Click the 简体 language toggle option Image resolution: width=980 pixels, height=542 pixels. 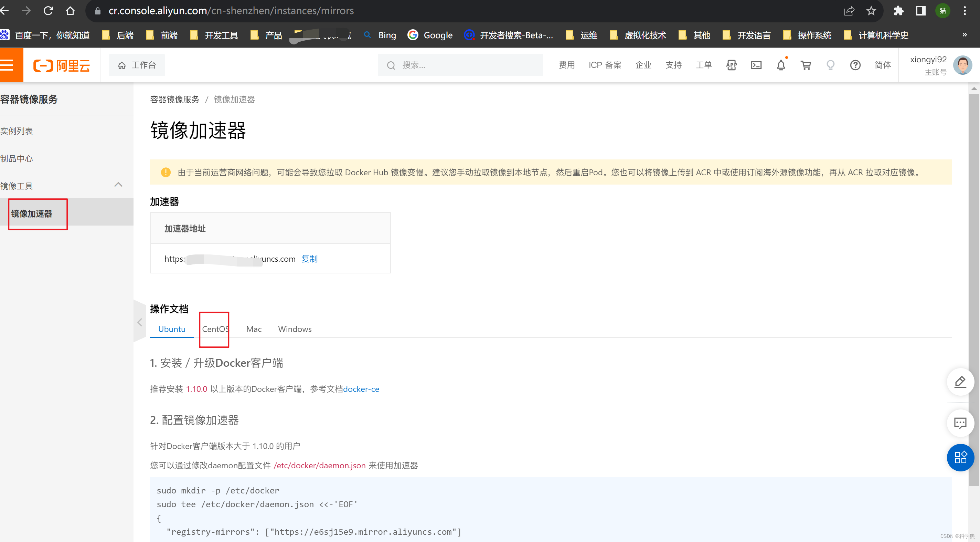(881, 65)
